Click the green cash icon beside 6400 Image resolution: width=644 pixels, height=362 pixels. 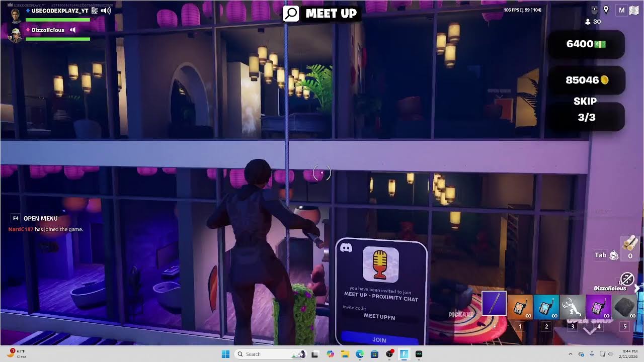coord(601,44)
